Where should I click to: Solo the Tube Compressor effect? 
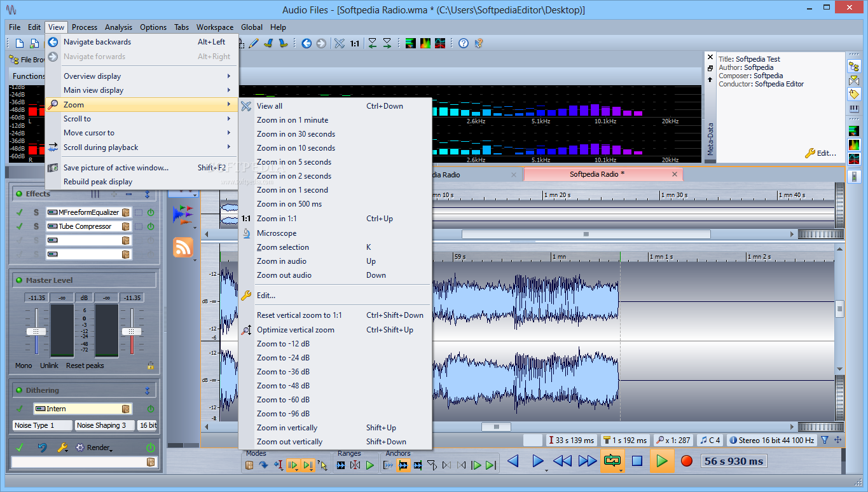[36, 226]
